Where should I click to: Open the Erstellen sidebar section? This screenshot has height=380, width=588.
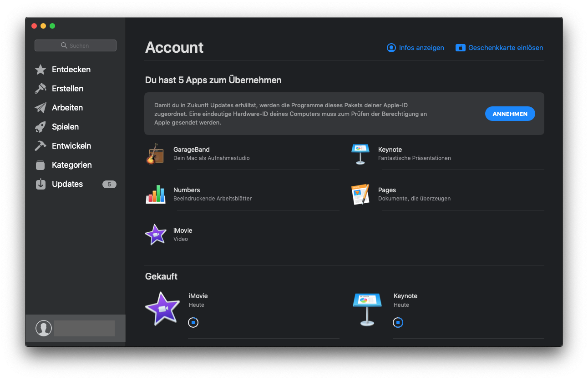click(x=67, y=89)
